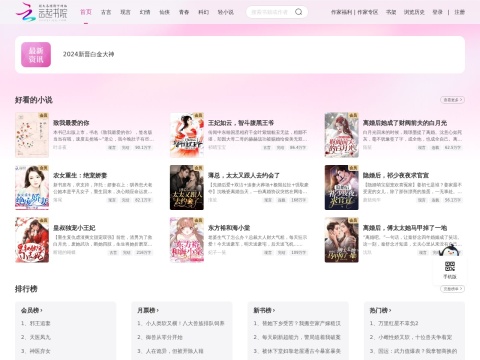Click title 隐婚后,祁少夜夜求官宣
The image size is (480, 360).
click(396, 175)
